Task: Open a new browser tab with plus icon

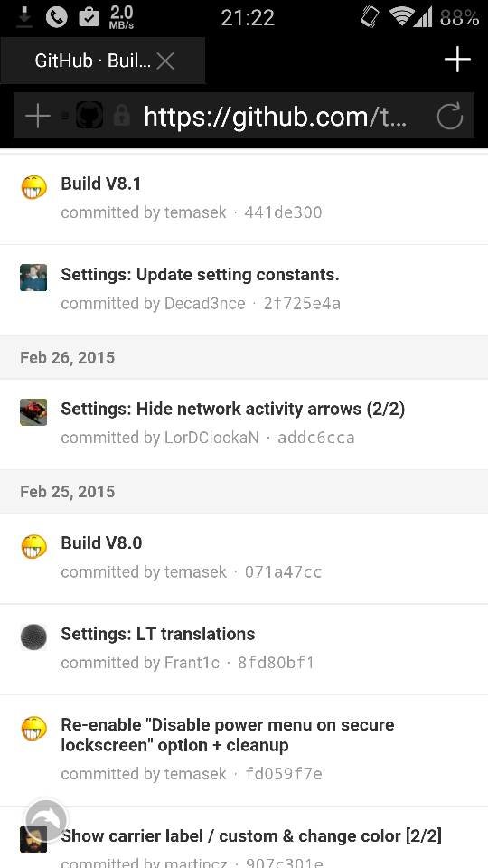Action: point(457,60)
